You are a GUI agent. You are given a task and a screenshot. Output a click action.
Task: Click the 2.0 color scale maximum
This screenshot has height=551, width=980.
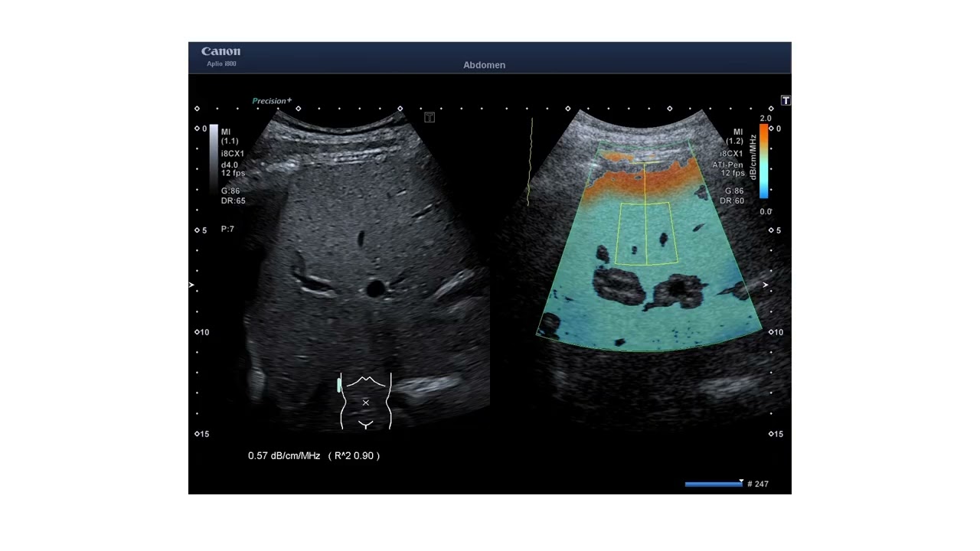(765, 119)
